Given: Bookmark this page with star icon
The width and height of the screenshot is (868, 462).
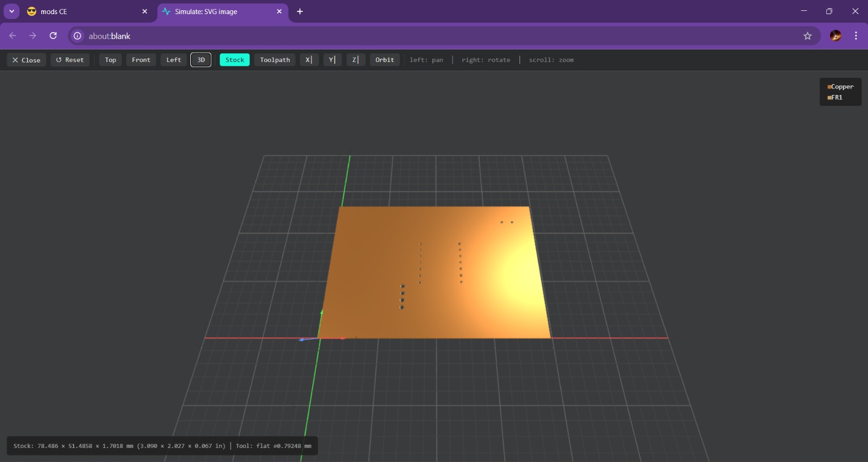Looking at the screenshot, I should click(x=807, y=36).
